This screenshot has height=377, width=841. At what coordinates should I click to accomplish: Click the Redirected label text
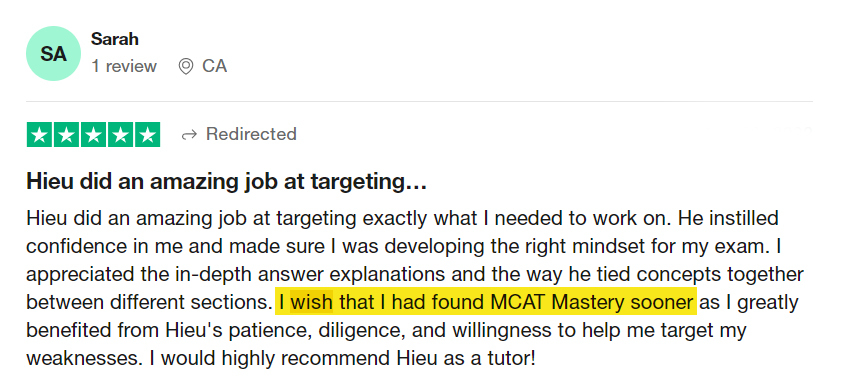click(251, 134)
